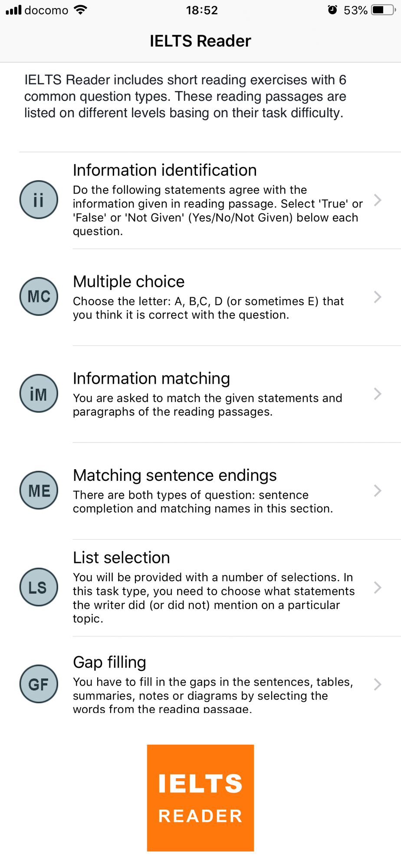Image resolution: width=401 pixels, height=868 pixels.
Task: Open List selection via its chevron arrow
Action: click(378, 588)
